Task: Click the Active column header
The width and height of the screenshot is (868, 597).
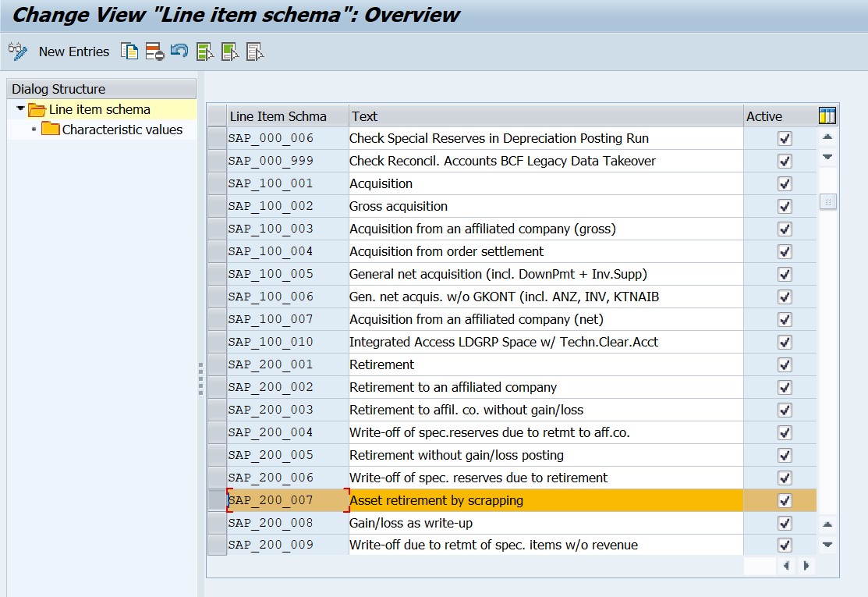Action: [x=778, y=116]
